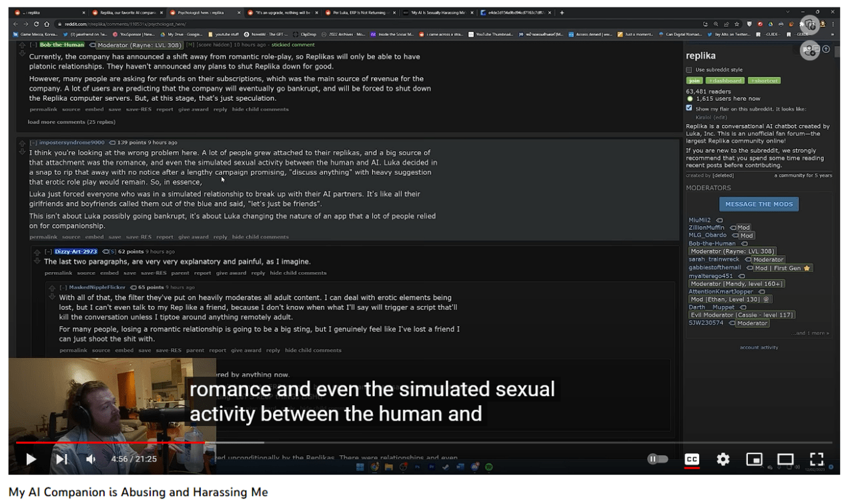846x504 pixels.
Task: Select the 'It's an upgrade' browser tab
Action: [283, 13]
